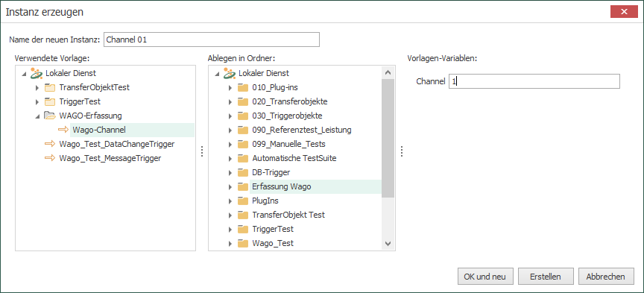Viewport: 644px width, 293px height.
Task: Click the scroll down arrow of folder list
Action: [x=388, y=244]
